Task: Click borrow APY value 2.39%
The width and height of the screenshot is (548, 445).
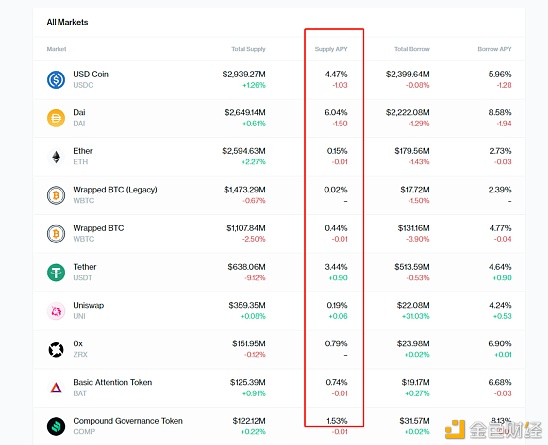Action: click(x=500, y=190)
